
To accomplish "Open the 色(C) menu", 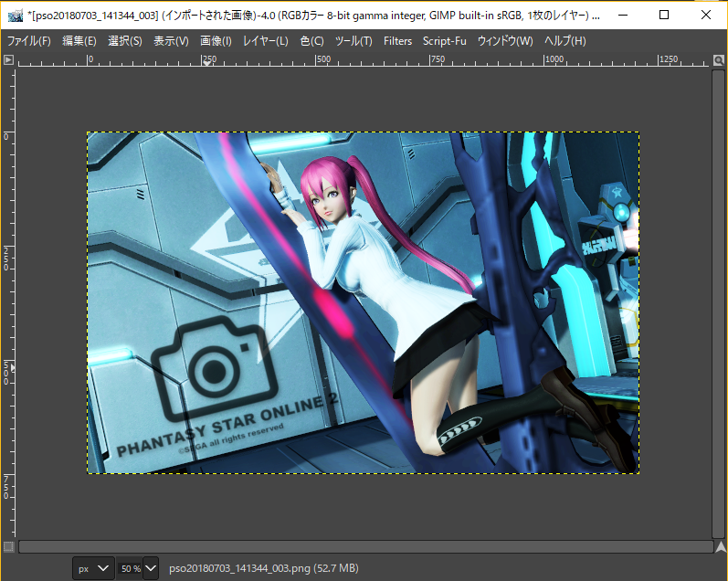I will [x=312, y=41].
